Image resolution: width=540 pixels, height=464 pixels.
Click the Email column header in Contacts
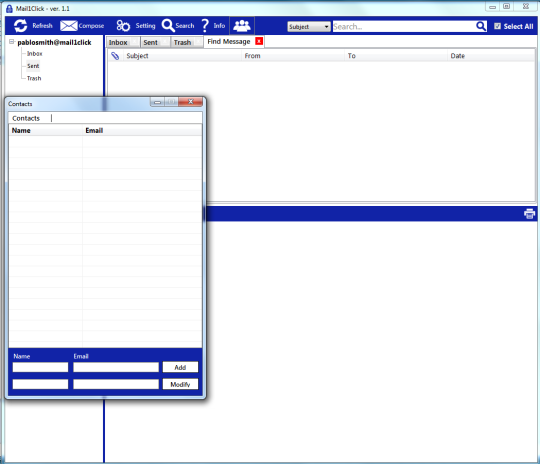(x=142, y=131)
